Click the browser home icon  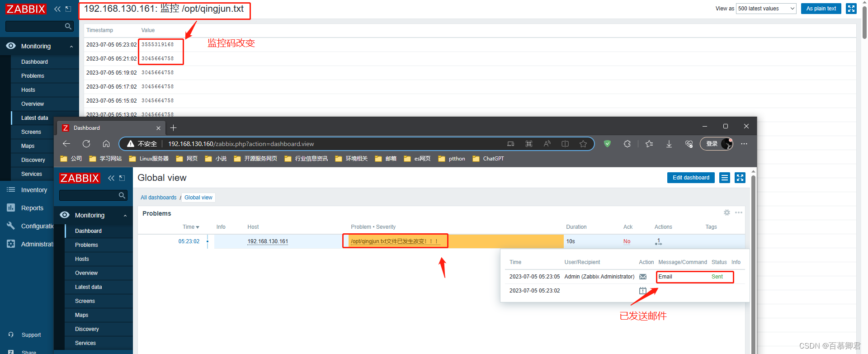click(106, 144)
